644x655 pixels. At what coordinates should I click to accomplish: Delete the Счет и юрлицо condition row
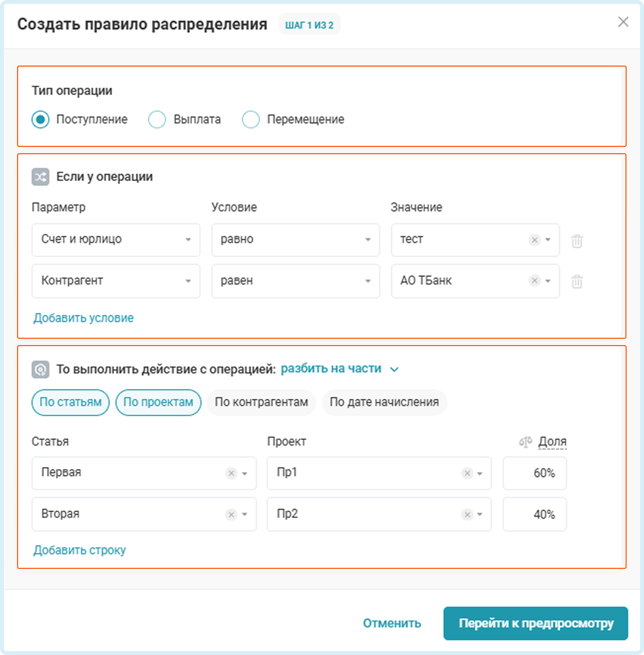(x=577, y=241)
